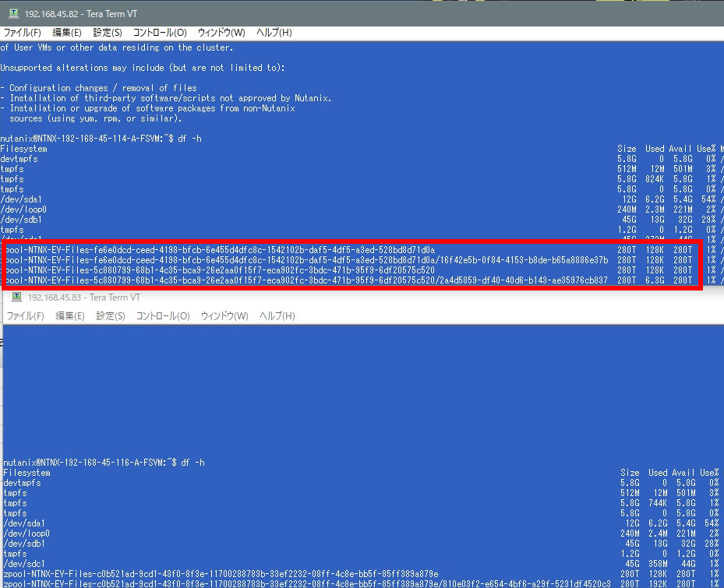
Task: Open 設定(S) menu in 192.168.45.83 window
Action: pos(111,315)
